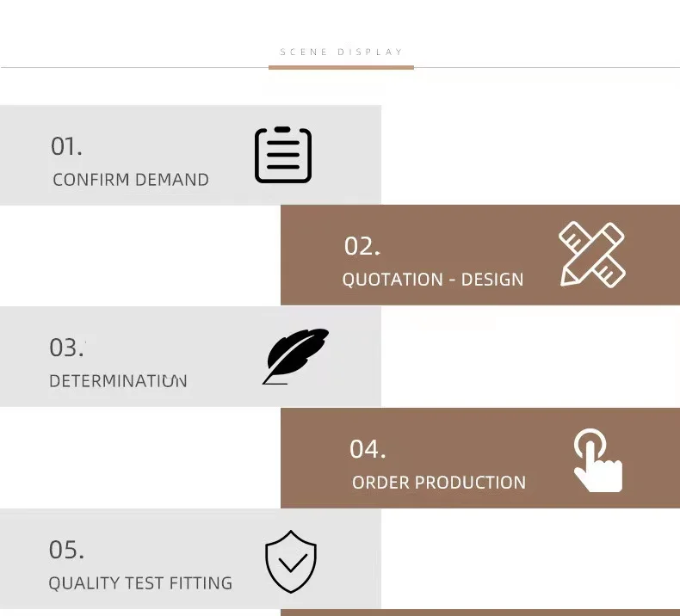
Task: Click the DETERMINATION step label
Action: tap(118, 381)
